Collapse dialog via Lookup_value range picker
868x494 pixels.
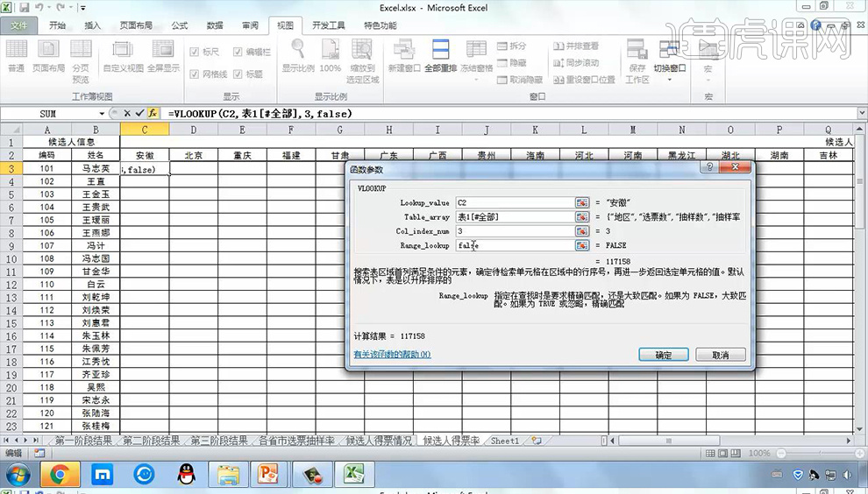582,202
